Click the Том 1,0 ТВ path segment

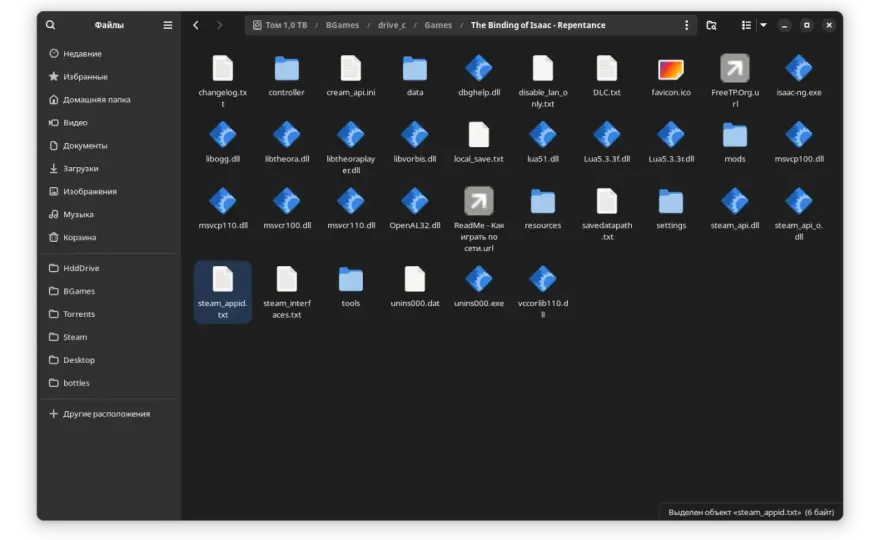tap(280, 25)
